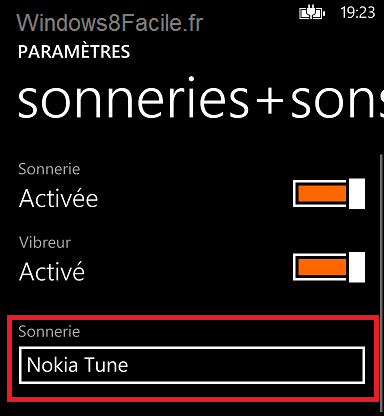
Task: Click Sonnerie label above Activée
Action: point(49,169)
